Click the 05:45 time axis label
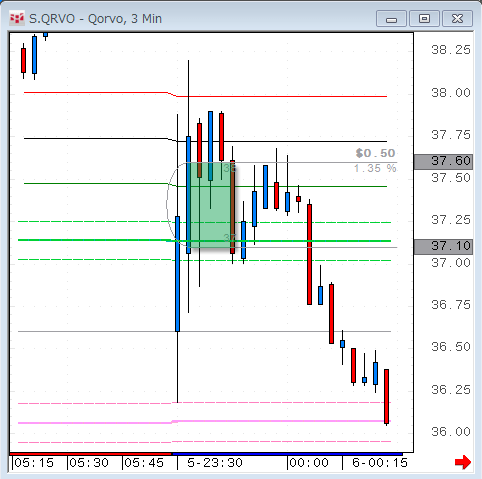This screenshot has height=479, width=482. (144, 463)
